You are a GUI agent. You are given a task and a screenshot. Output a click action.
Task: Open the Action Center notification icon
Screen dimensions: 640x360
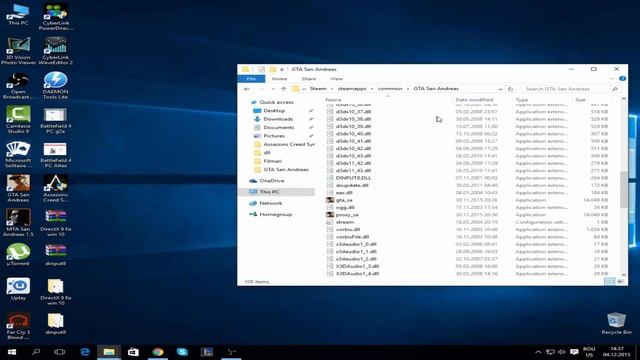click(x=574, y=352)
